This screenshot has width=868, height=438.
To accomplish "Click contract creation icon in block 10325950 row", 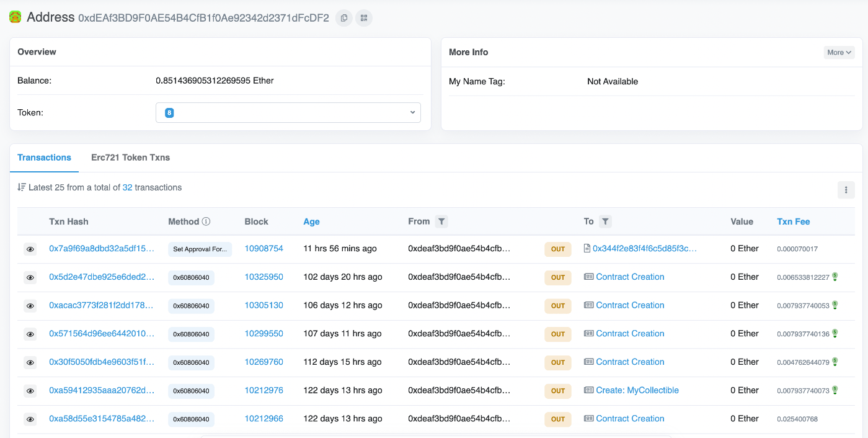I will (x=588, y=277).
